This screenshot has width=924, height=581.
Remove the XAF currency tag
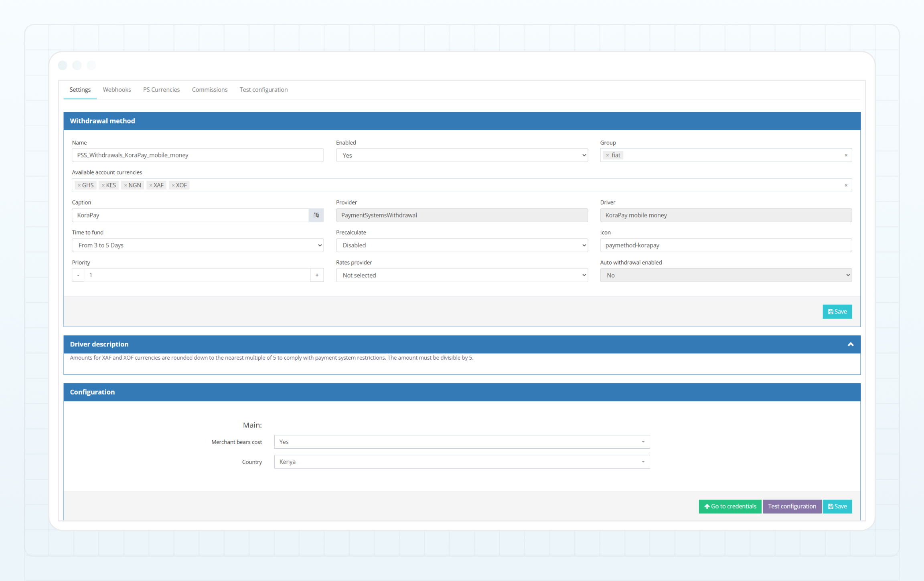pyautogui.click(x=151, y=185)
